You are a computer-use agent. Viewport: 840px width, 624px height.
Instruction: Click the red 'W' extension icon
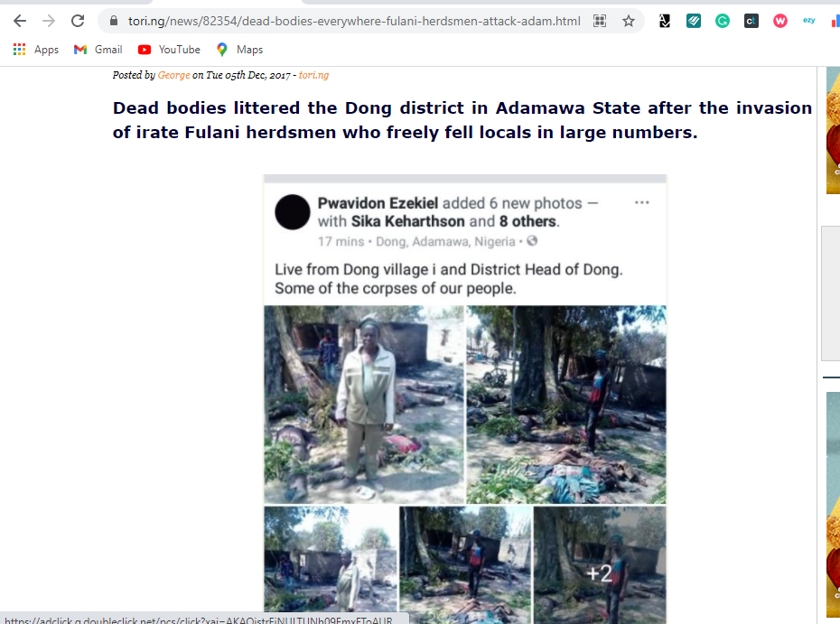pos(780,21)
